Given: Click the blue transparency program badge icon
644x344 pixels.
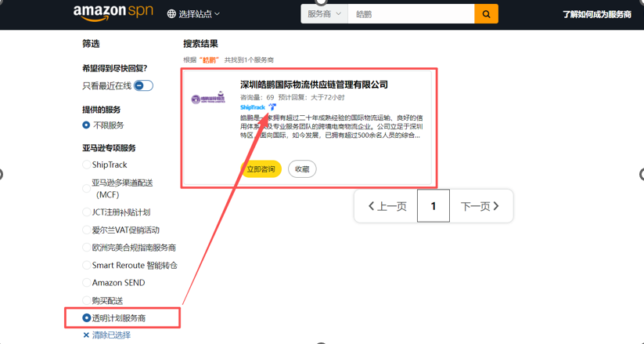Looking at the screenshot, I should coord(272,107).
